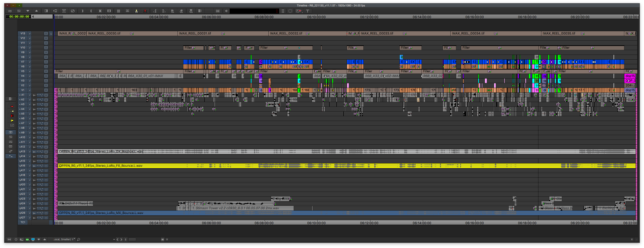Click the left arrow beside the timecode display
Viewport: 644px width, 248px height.
(33, 17)
